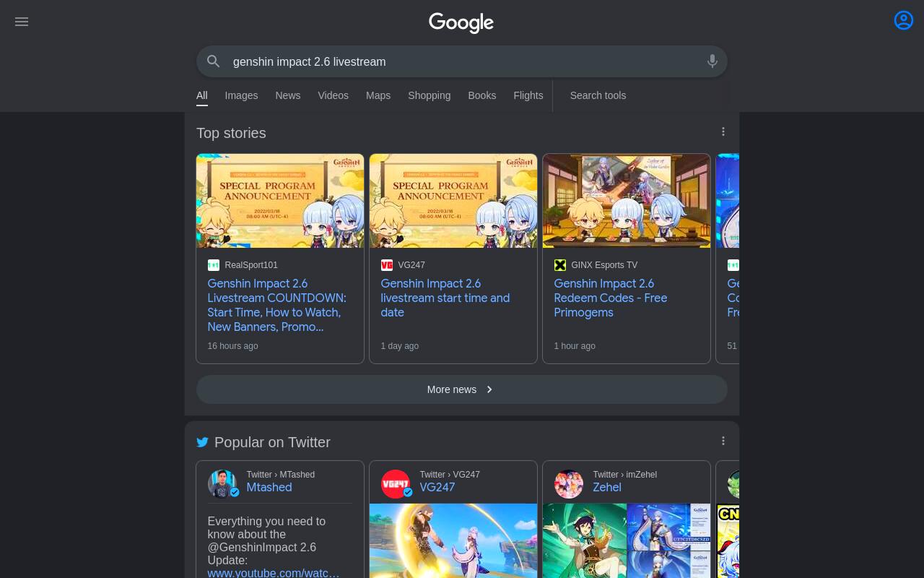
Task: Click the GINX Esports TV source name
Action: [x=604, y=265]
